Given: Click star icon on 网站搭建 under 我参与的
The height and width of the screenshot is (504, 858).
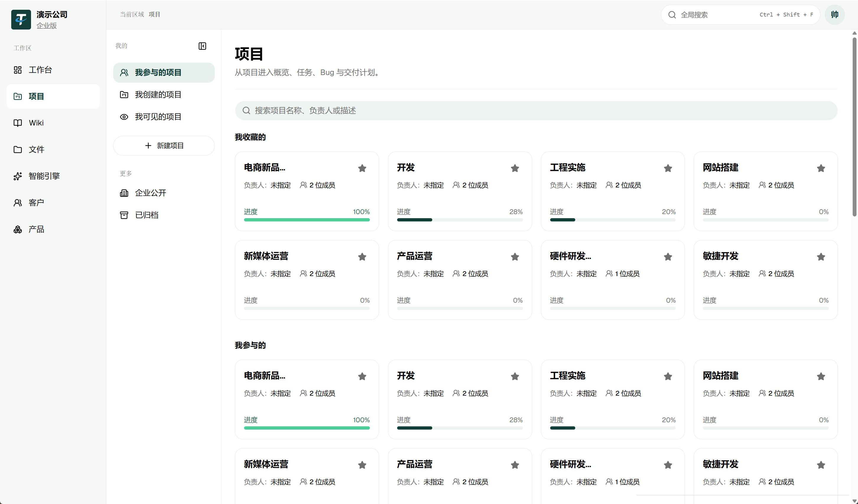Looking at the screenshot, I should tap(821, 376).
